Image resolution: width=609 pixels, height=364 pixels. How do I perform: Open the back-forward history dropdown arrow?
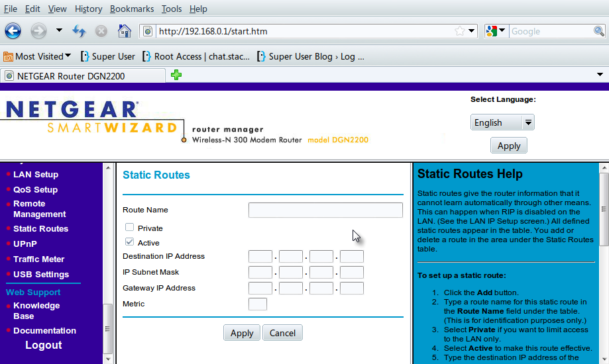coord(59,30)
